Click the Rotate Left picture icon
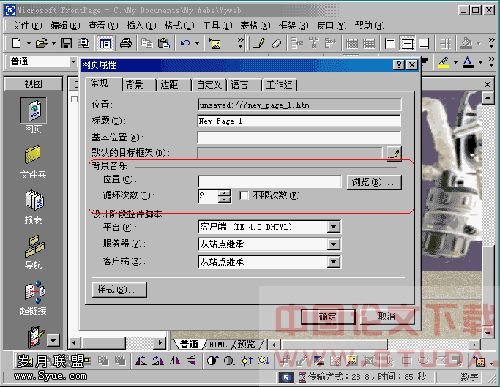This screenshot has width=500, height=387. click(141, 360)
